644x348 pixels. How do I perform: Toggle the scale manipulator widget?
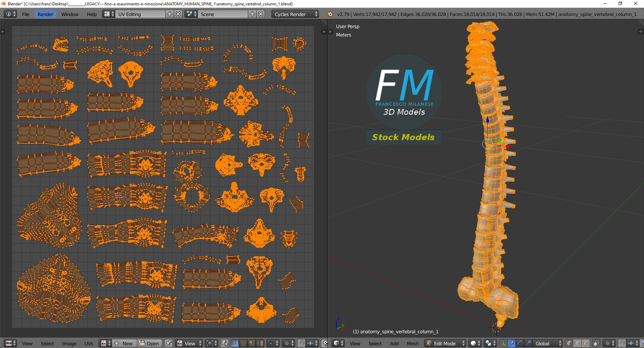[x=529, y=343]
